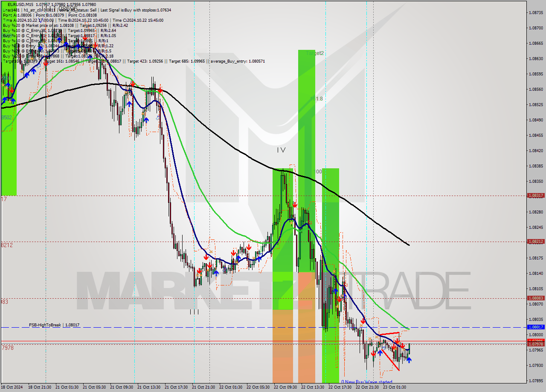Click the '8212' left level label
This screenshot has height=392, width=546.
[x=7, y=245]
